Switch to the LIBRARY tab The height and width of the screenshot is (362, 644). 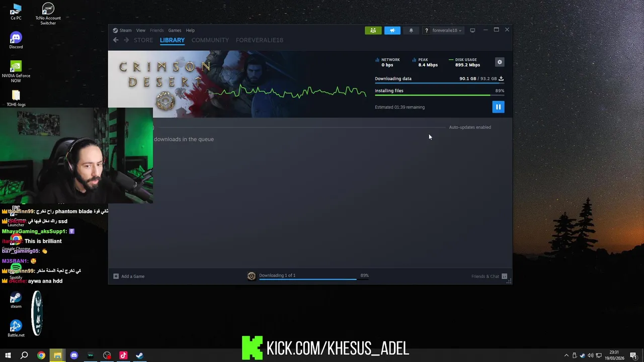[x=172, y=40]
